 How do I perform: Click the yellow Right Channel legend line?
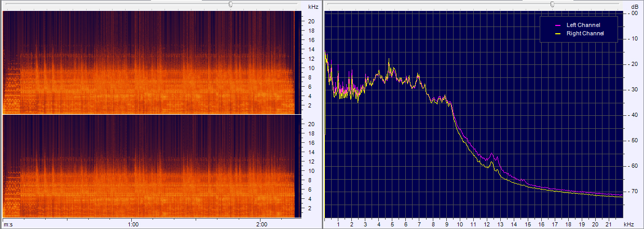coord(558,33)
